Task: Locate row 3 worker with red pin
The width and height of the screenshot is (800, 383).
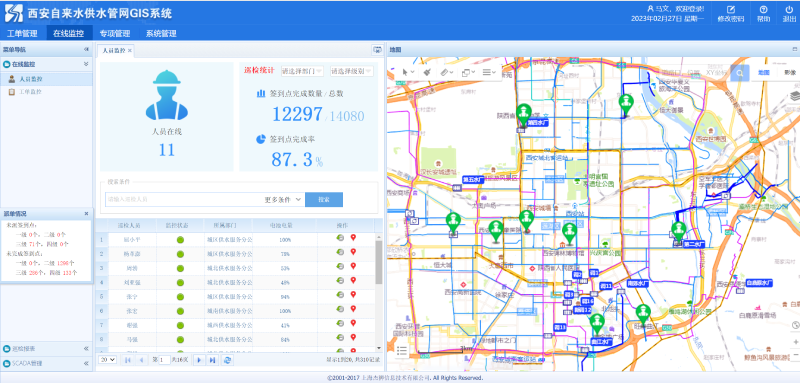Action: (353, 267)
